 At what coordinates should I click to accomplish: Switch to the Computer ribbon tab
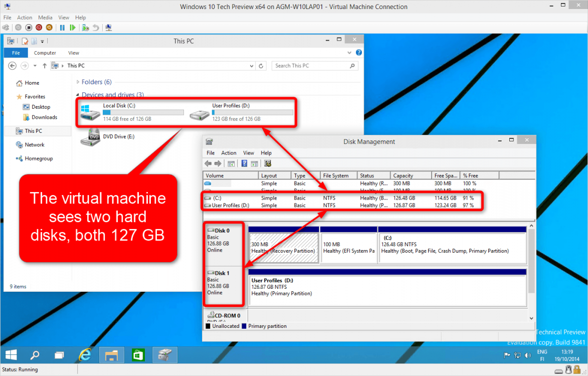click(x=45, y=53)
